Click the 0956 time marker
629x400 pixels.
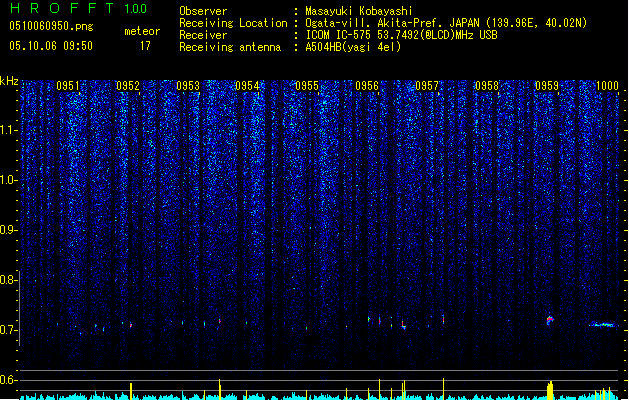click(367, 86)
